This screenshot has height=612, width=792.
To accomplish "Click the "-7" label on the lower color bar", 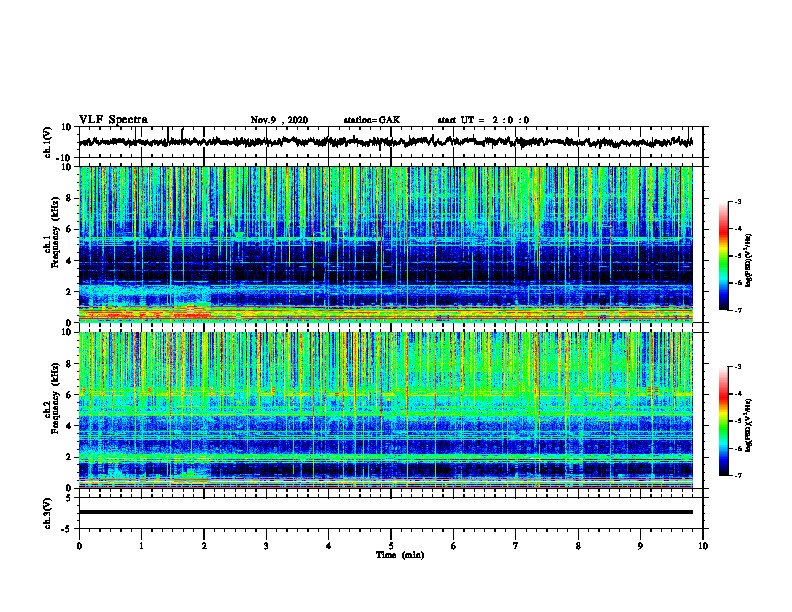I will tap(737, 475).
